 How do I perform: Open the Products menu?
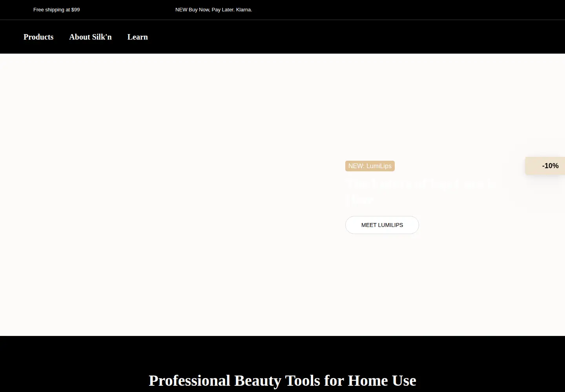38,37
